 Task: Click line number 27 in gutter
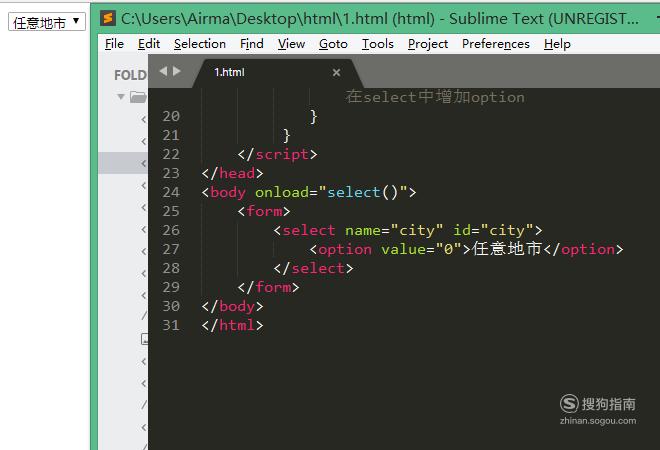tap(171, 249)
